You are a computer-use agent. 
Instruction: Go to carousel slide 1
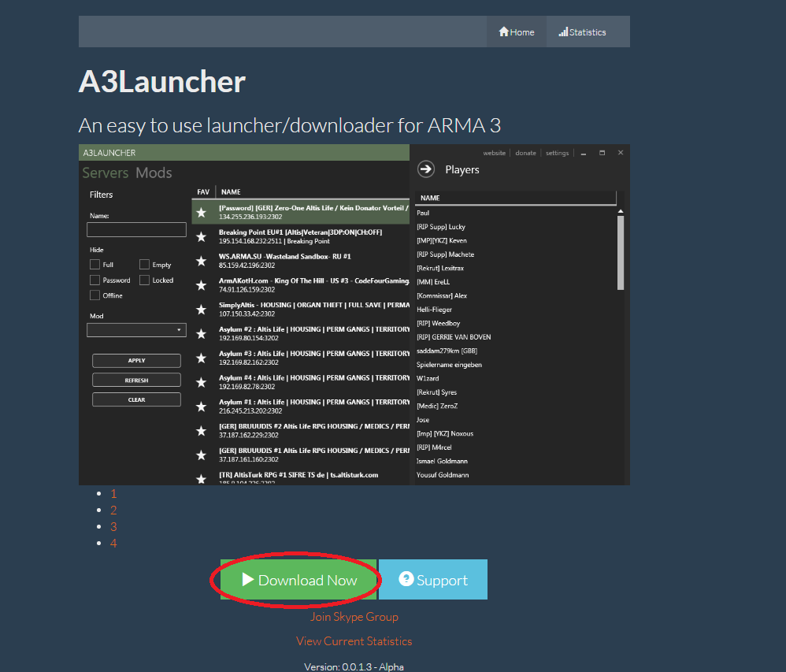113,494
